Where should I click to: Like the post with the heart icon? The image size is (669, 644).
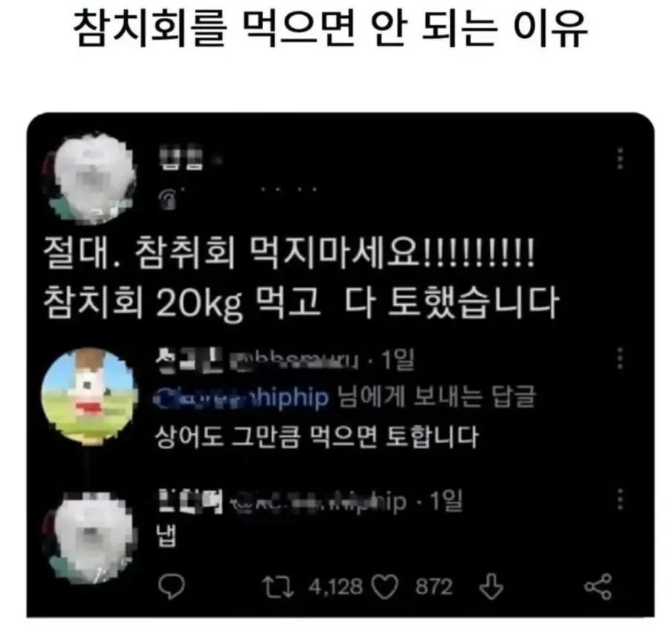[x=385, y=587]
